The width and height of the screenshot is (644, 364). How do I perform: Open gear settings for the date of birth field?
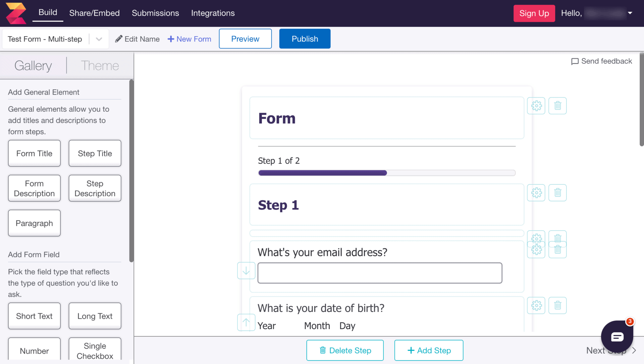(x=536, y=306)
